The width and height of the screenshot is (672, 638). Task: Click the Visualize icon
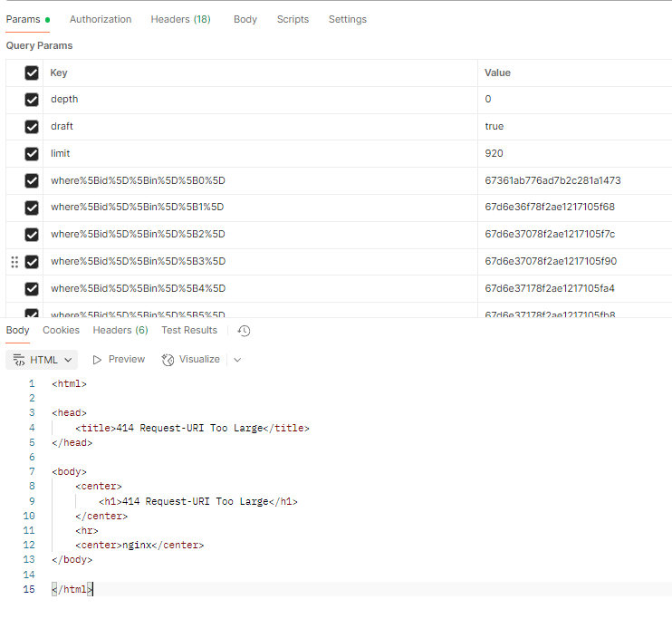(168, 360)
